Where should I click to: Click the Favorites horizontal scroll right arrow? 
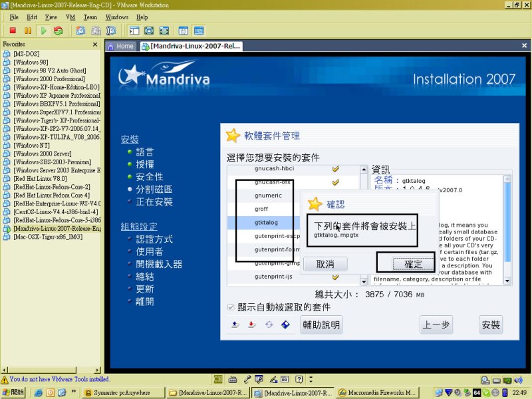[98, 370]
